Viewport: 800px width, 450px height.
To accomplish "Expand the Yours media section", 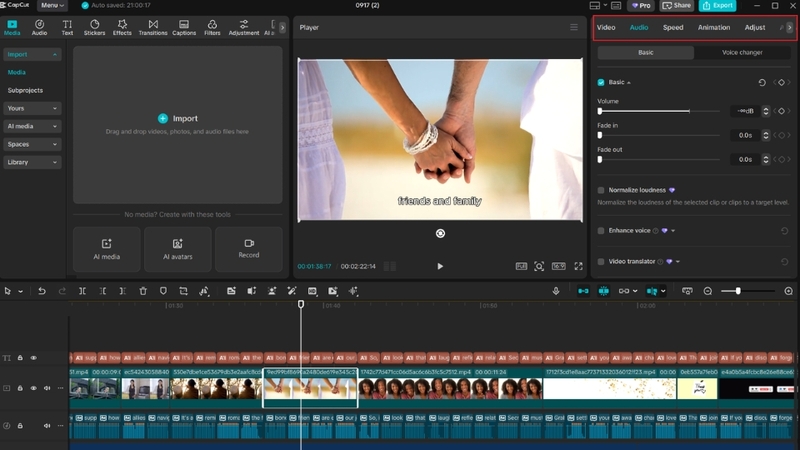I will (x=32, y=108).
